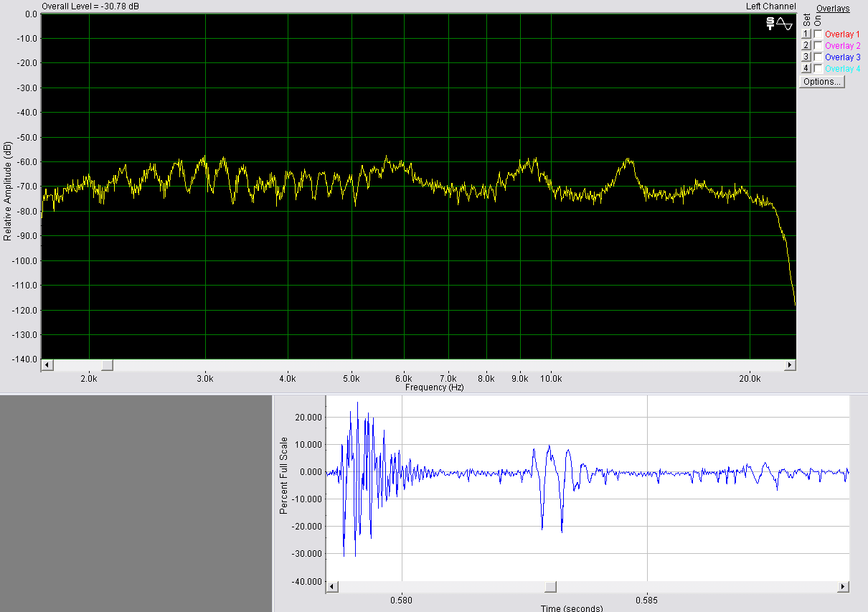This screenshot has height=612, width=868.
Task: Click the spectrum frequency scrollbar thumb
Action: point(107,365)
